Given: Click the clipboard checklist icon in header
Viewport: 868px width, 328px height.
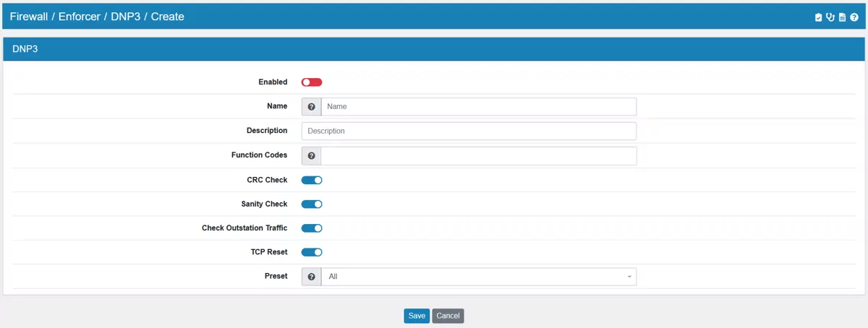Looking at the screenshot, I should (x=818, y=17).
